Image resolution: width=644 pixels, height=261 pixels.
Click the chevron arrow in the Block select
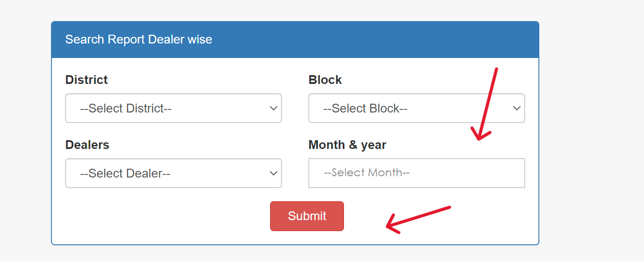click(x=517, y=108)
